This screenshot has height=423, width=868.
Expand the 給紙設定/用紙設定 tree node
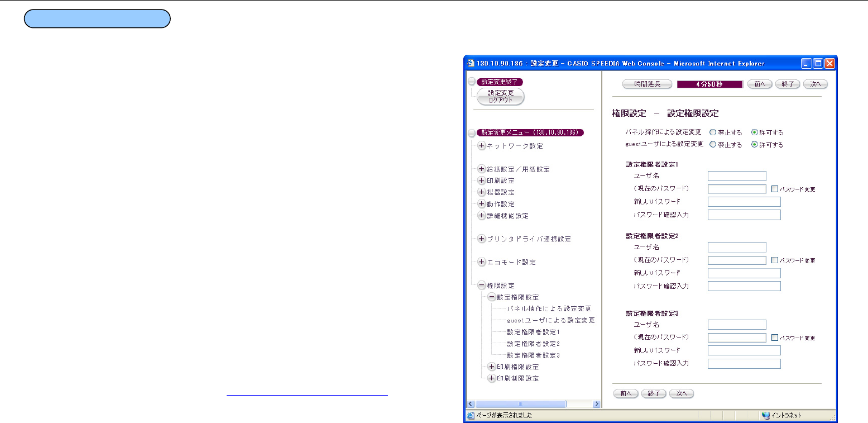click(482, 169)
